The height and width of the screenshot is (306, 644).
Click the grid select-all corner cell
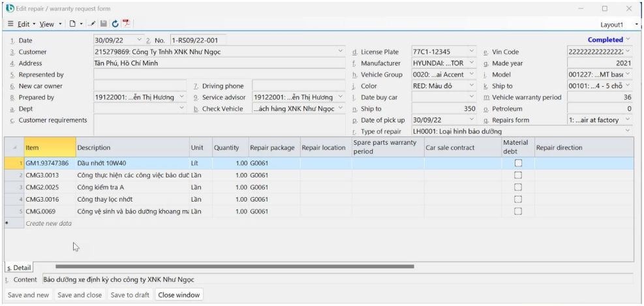tap(14, 147)
